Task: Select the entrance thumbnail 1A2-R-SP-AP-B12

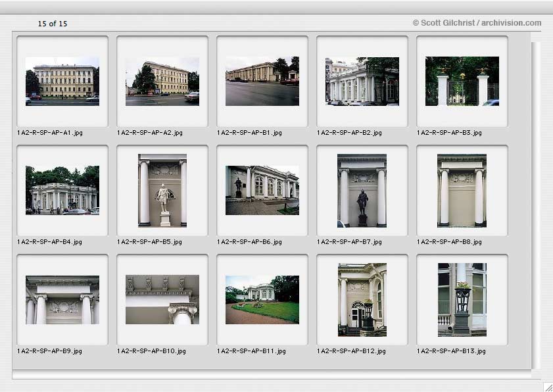Action: [362, 300]
